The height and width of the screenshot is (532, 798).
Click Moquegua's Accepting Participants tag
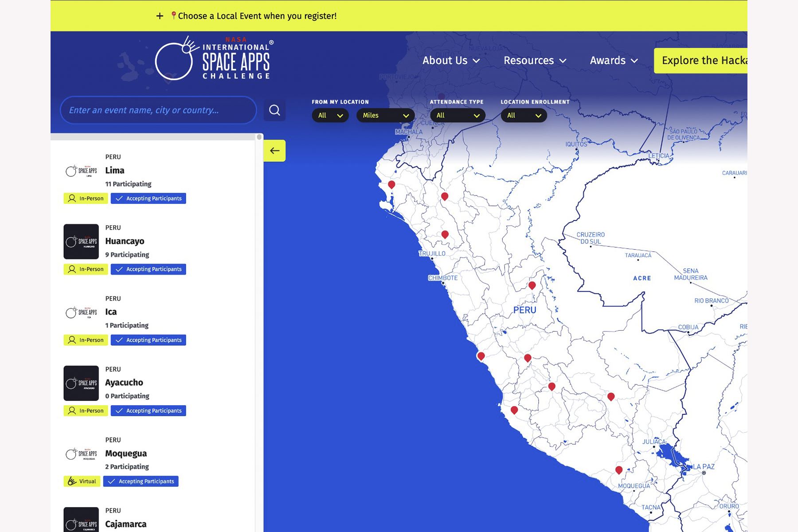[x=141, y=481]
